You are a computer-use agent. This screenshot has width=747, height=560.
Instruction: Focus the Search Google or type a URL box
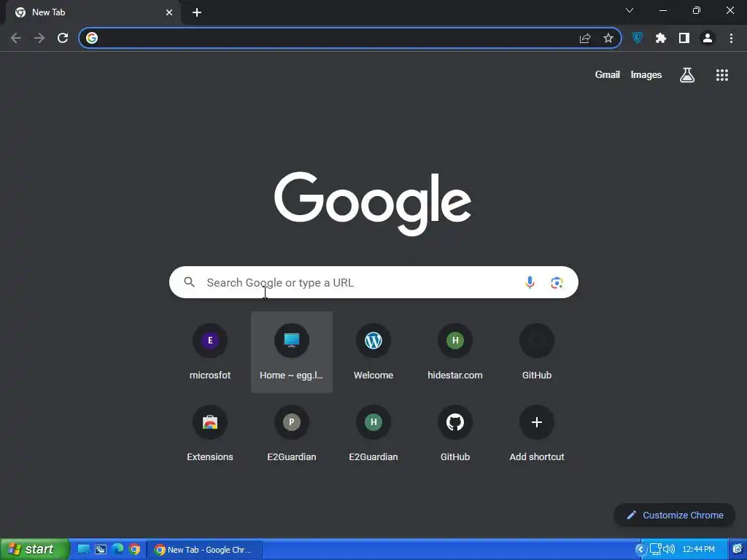point(373,282)
